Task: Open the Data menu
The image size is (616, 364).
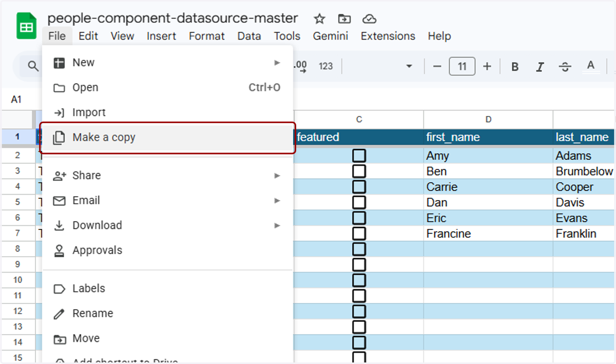Action: tap(249, 36)
